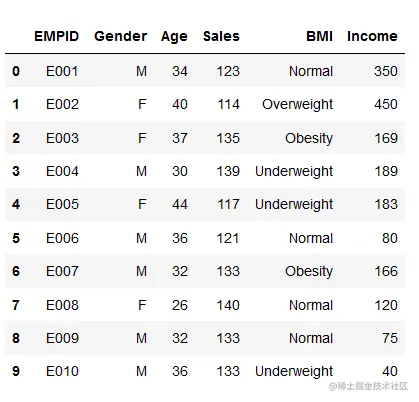Image resolution: width=419 pixels, height=402 pixels.
Task: Select the E003 employee ID cell
Action: 62,138
